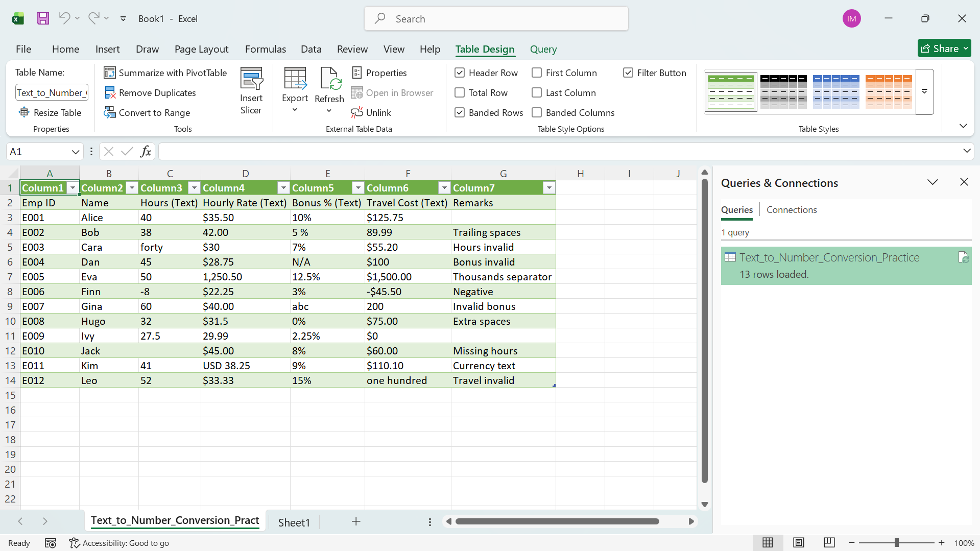The image size is (980, 551).
Task: Enable Total Row checkbox
Action: pos(460,93)
